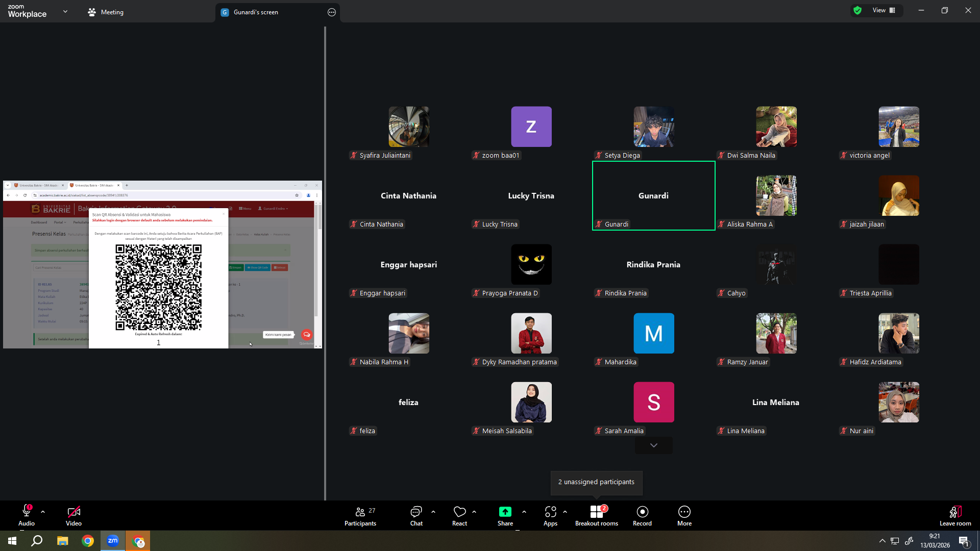
Task: Expand share options arrow next to Share
Action: click(x=524, y=512)
